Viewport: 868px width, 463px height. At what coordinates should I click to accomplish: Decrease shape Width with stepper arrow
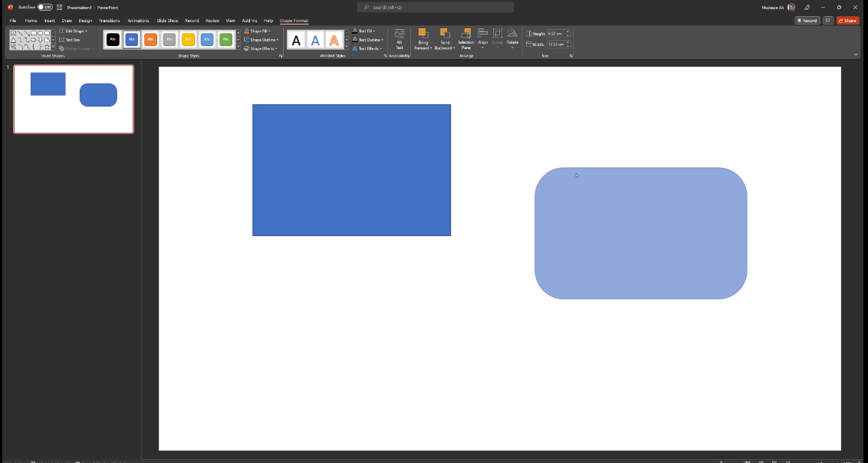(x=568, y=46)
